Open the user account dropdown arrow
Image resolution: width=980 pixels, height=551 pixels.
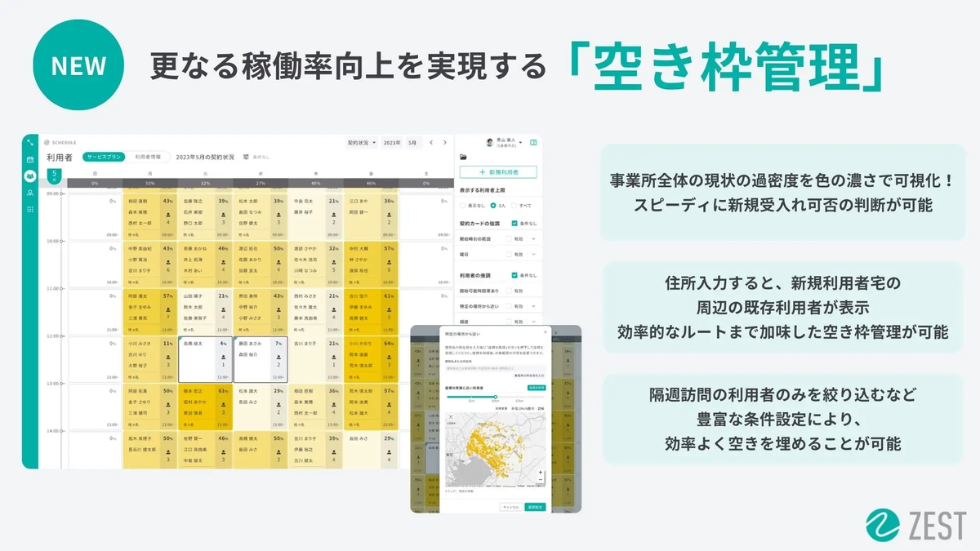pyautogui.click(x=520, y=142)
